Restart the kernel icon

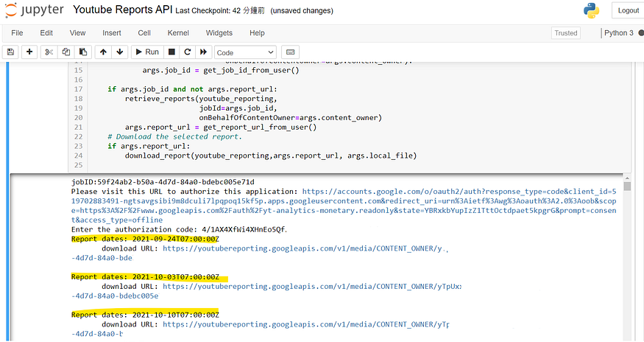pyautogui.click(x=188, y=52)
